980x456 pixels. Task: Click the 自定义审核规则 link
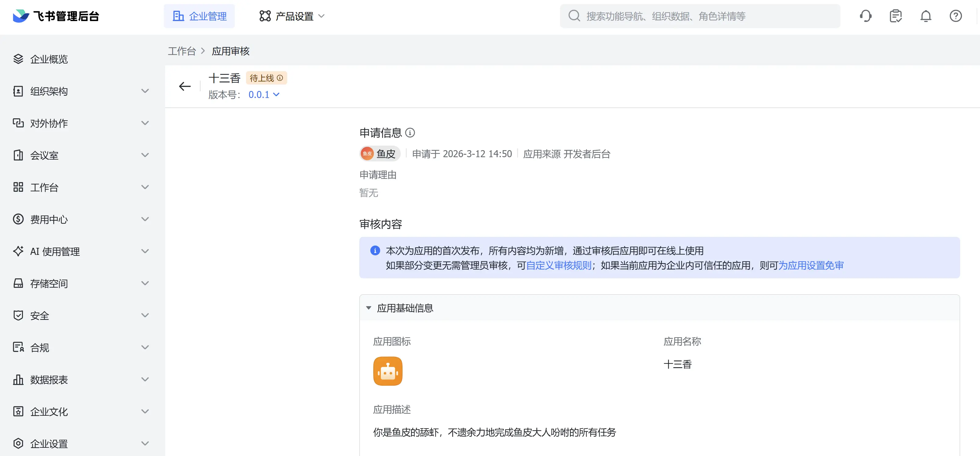coord(559,265)
